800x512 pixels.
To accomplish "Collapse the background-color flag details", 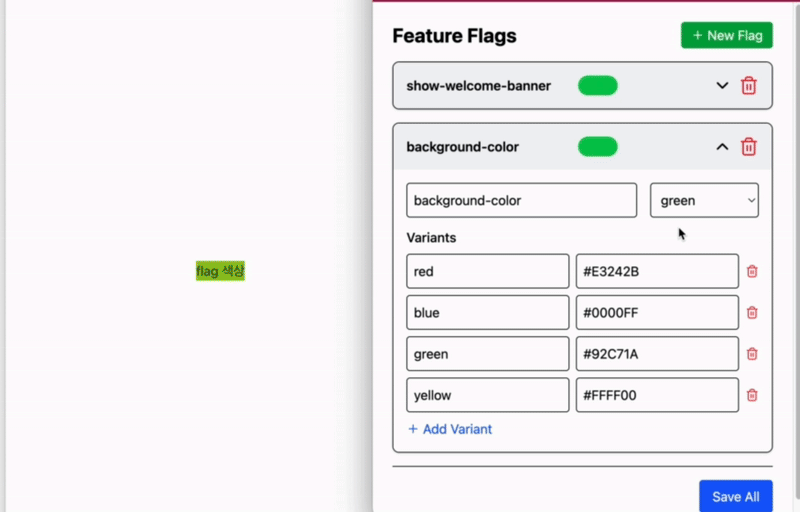I will [722, 147].
